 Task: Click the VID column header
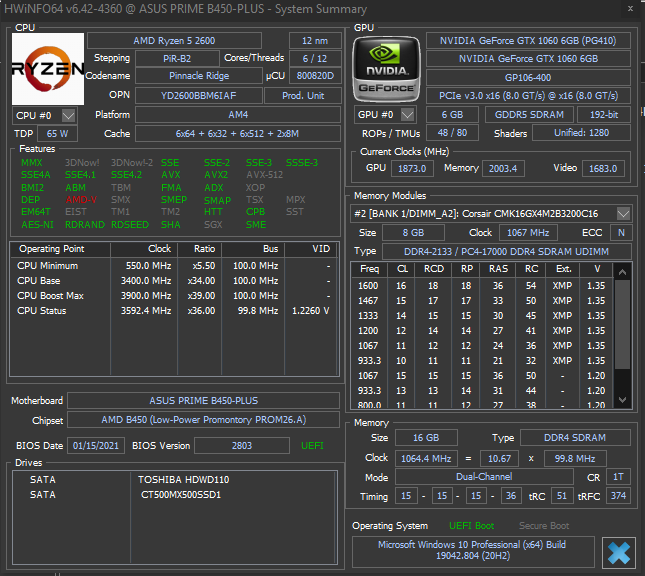[x=311, y=249]
